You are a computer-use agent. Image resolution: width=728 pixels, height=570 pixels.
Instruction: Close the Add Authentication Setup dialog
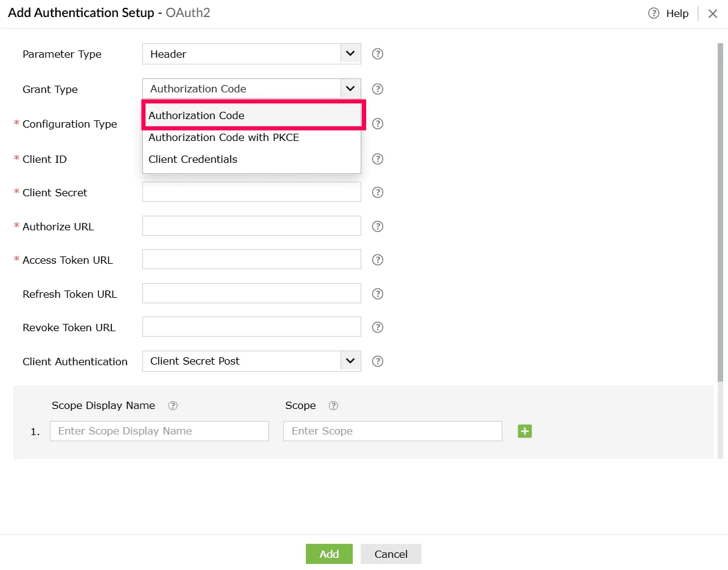713,13
